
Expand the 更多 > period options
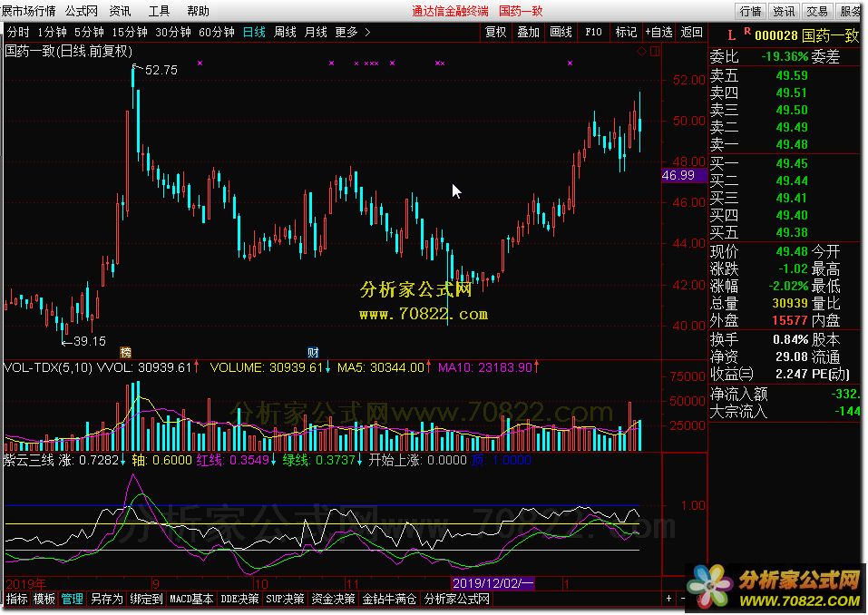pos(353,32)
